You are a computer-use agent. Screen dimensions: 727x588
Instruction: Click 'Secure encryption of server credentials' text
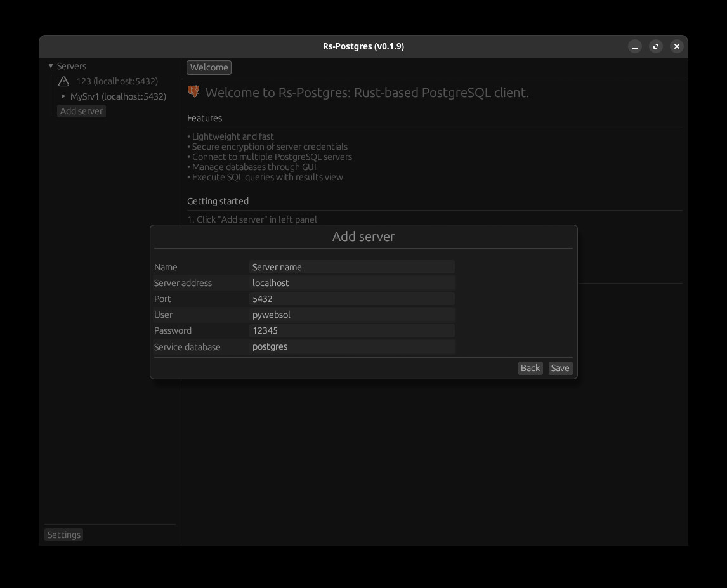pyautogui.click(x=270, y=147)
